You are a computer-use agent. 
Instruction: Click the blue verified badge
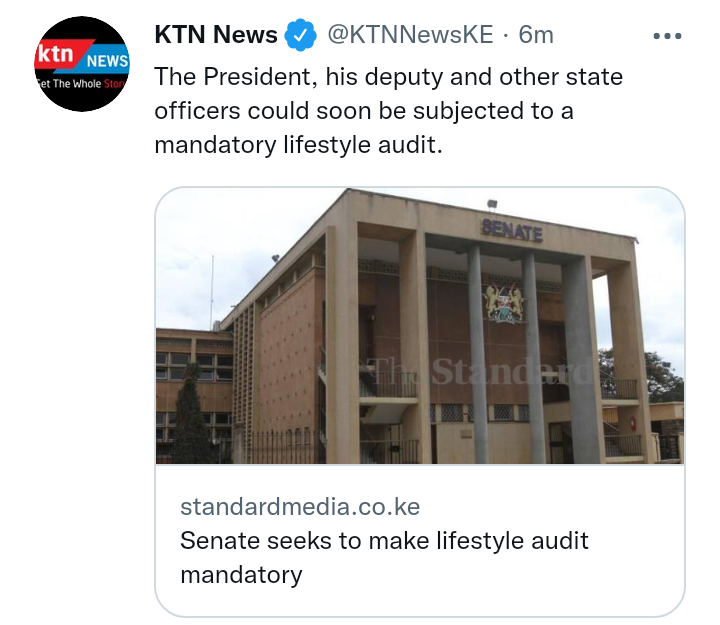pos(300,35)
